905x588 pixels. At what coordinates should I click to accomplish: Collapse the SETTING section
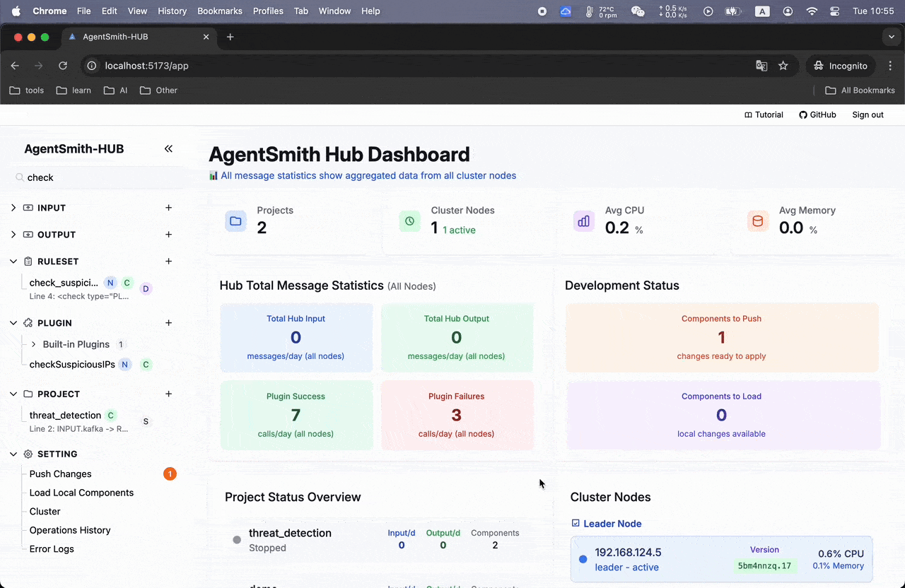(x=13, y=454)
